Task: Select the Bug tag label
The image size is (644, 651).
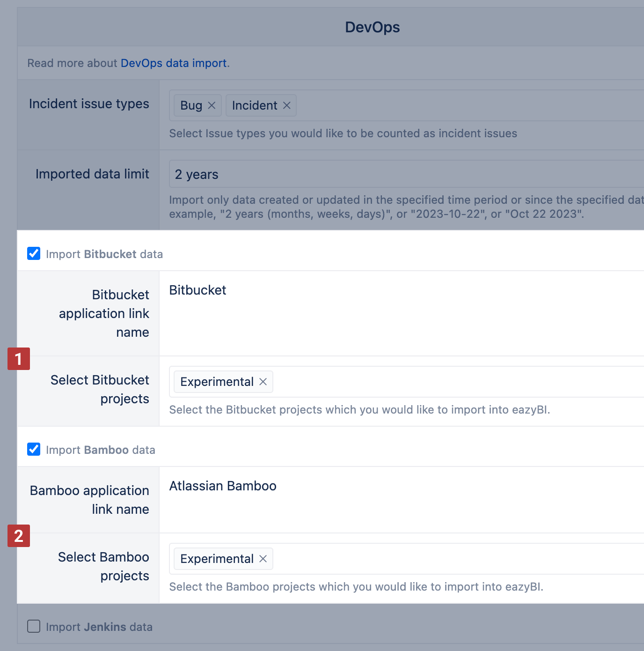Action: point(191,105)
